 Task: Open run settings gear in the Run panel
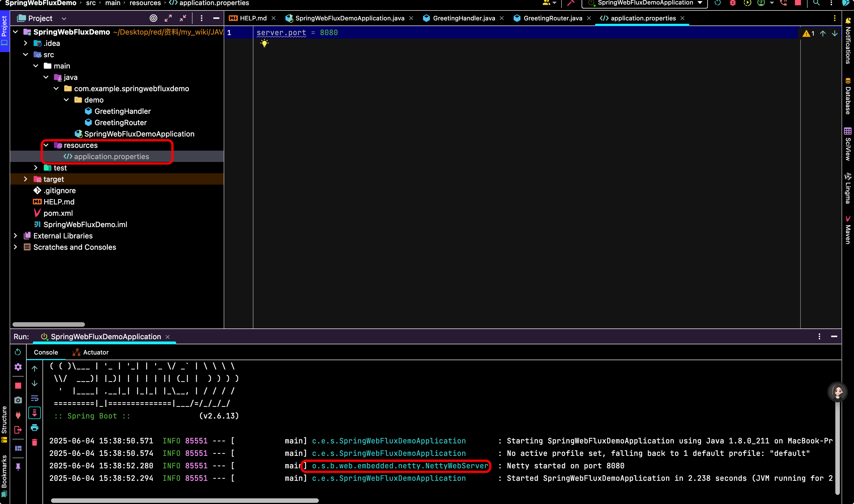18,367
